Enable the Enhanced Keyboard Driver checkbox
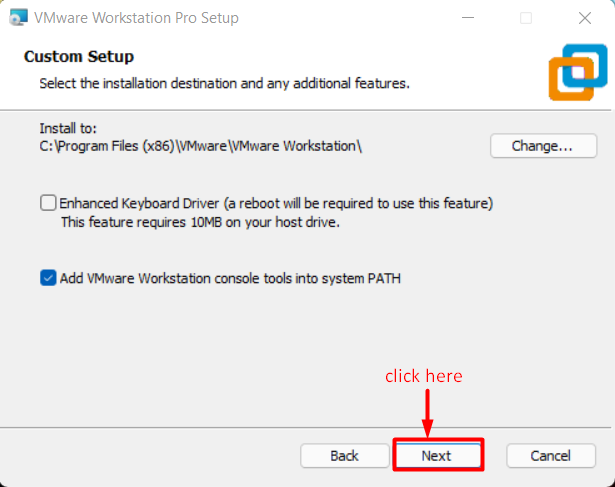The image size is (615, 487). pos(48,203)
